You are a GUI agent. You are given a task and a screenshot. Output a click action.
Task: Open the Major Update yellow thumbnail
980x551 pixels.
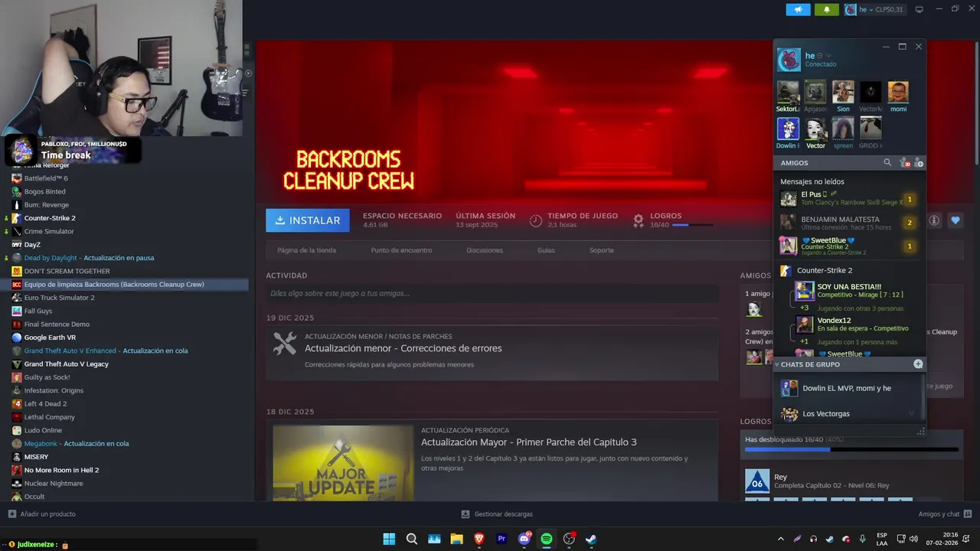coord(343,463)
